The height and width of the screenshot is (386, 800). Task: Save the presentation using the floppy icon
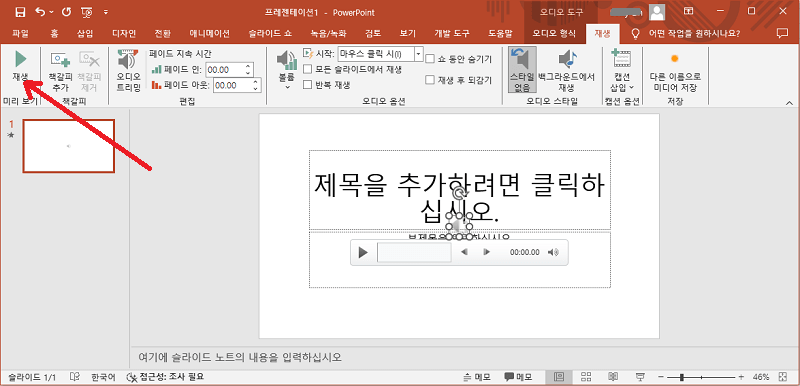(x=20, y=12)
